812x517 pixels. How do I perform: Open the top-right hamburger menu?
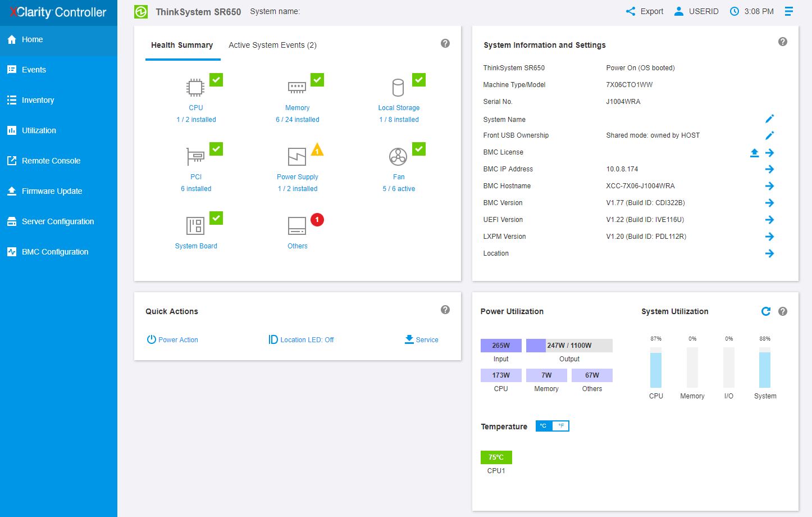click(x=789, y=11)
